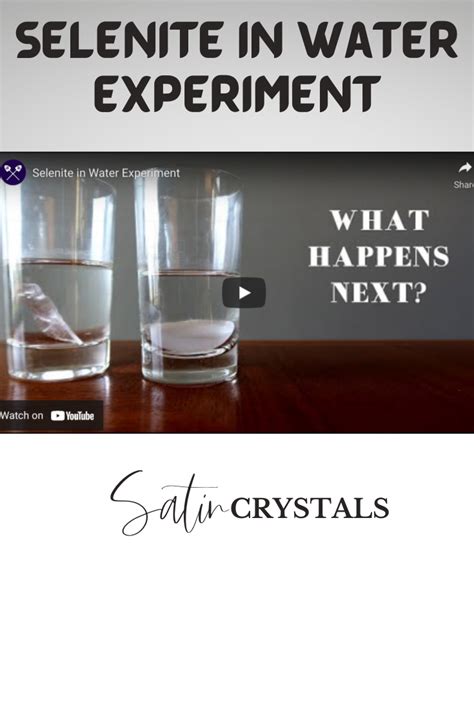474x710 pixels.
Task: Click the word HAPPENS in overlay text
Action: coord(379,257)
